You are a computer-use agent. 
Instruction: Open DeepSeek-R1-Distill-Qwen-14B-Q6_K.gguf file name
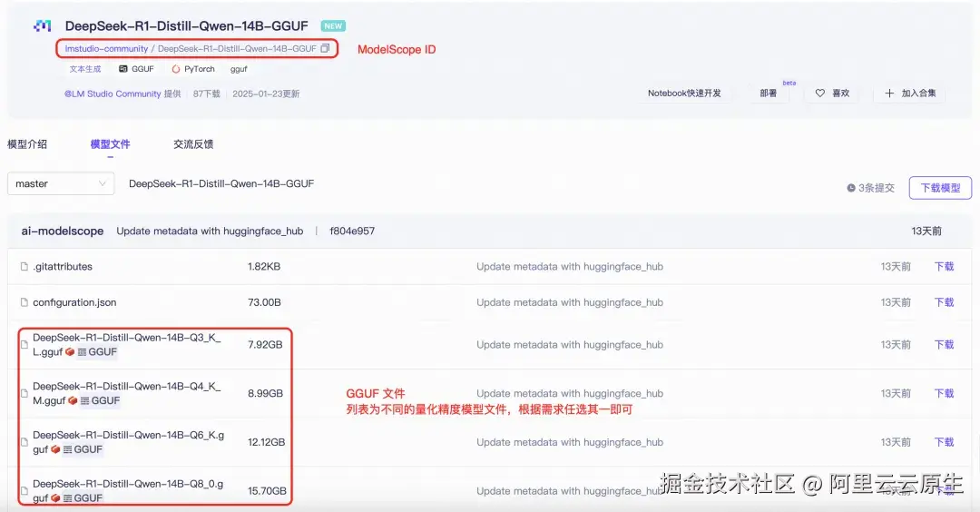click(128, 442)
